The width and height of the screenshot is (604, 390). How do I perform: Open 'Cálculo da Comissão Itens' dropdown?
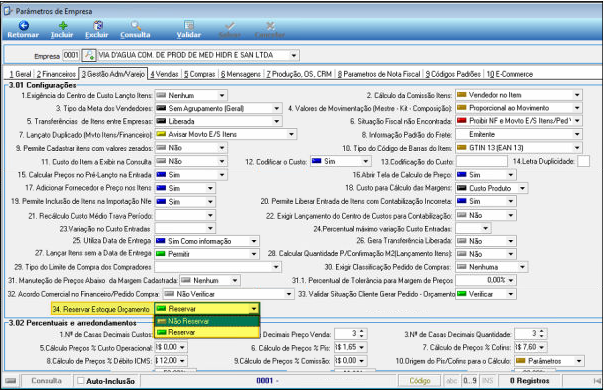click(577, 95)
